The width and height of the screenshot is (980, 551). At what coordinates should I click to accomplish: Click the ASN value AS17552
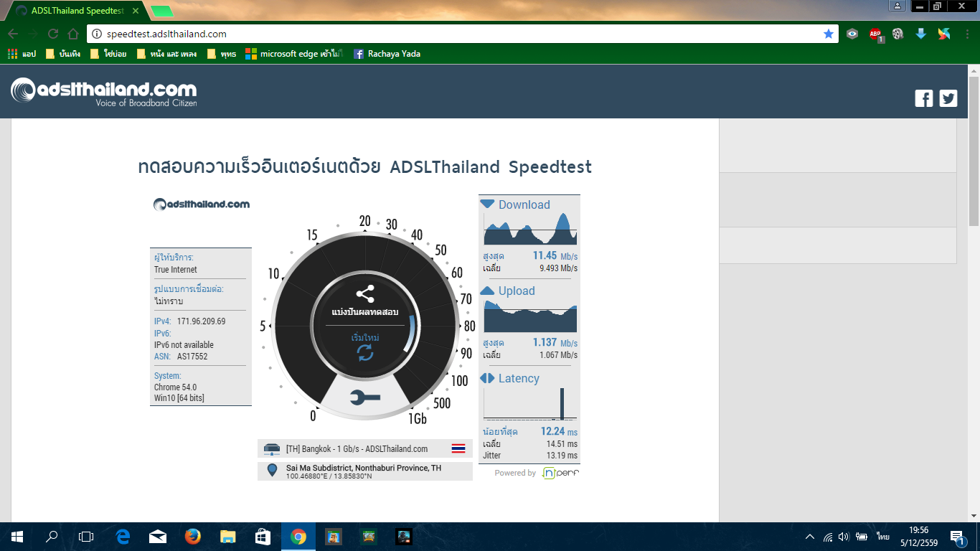click(192, 357)
